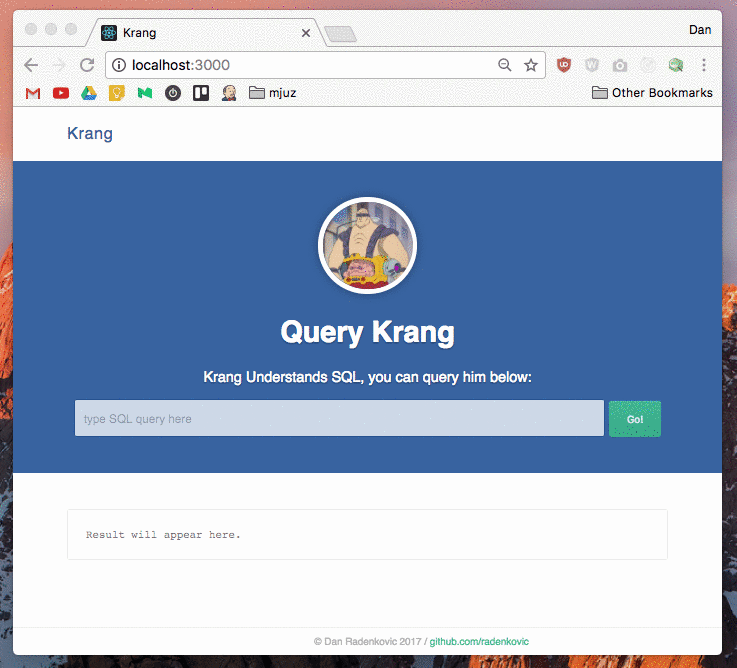Click the browser forward arrow
The height and width of the screenshot is (668, 737).
coord(59,65)
